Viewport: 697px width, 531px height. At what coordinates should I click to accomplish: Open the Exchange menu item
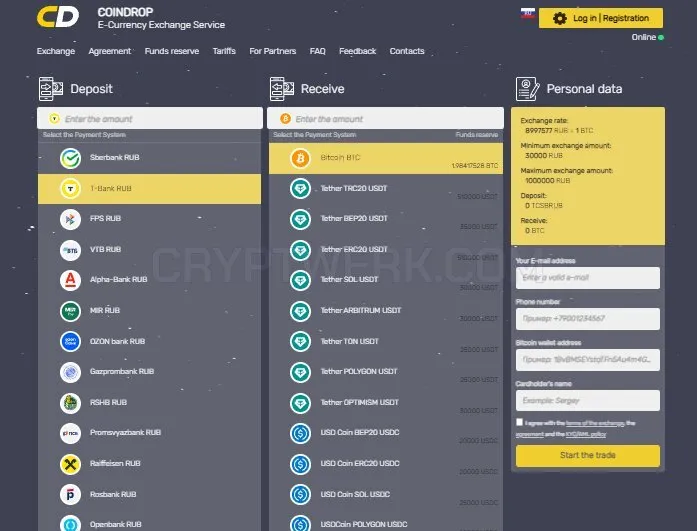click(56, 51)
